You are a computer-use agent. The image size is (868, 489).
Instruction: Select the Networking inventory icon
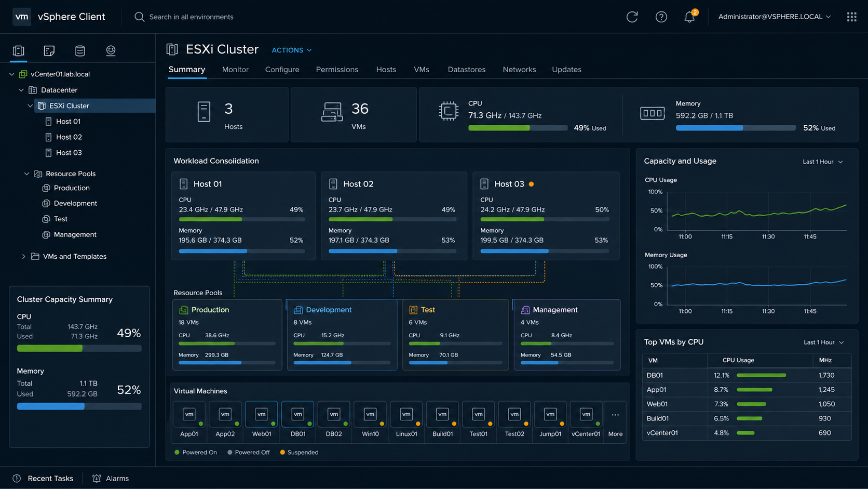tap(111, 50)
